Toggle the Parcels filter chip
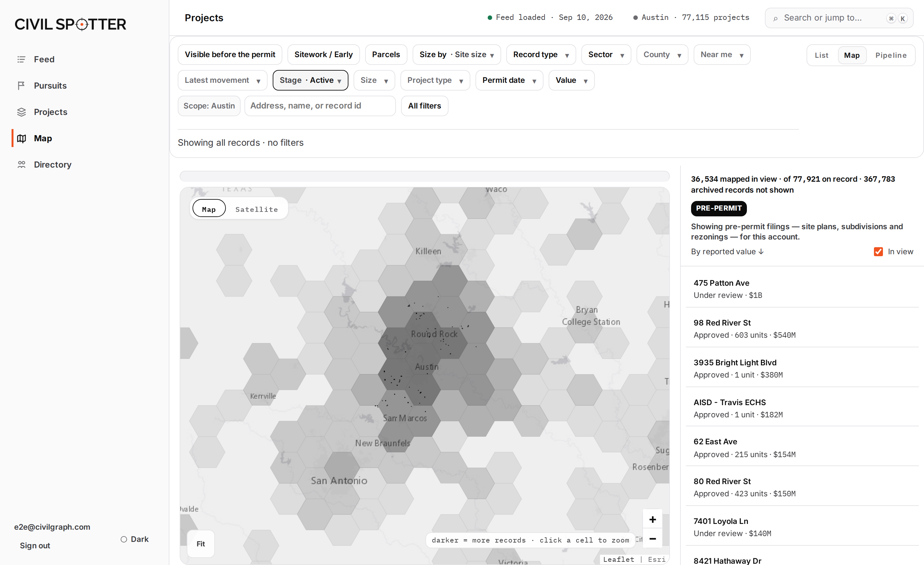 point(386,55)
